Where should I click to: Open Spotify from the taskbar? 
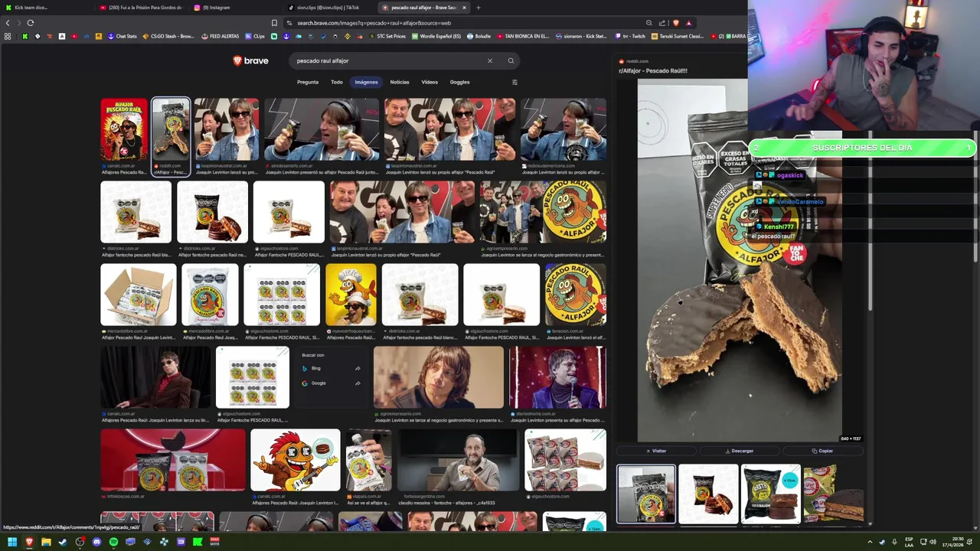[x=113, y=542]
